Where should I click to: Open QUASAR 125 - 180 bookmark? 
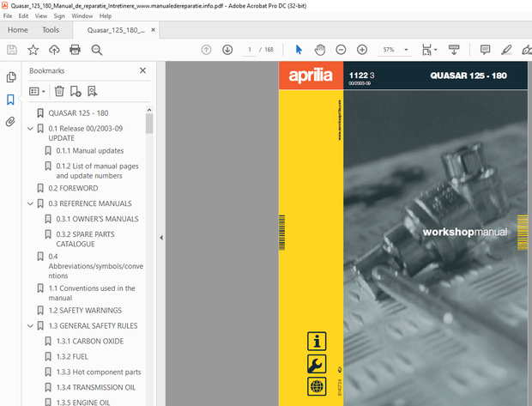[x=78, y=113]
